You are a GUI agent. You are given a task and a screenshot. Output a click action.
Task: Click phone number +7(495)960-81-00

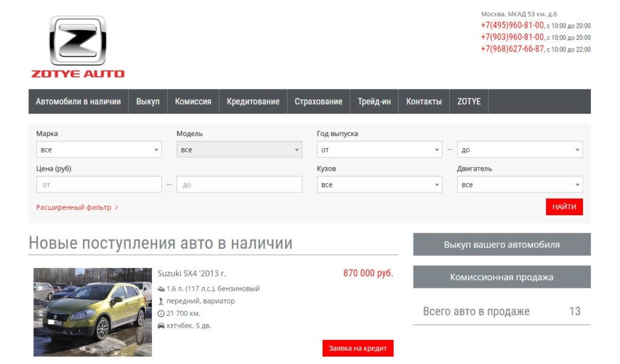(512, 25)
